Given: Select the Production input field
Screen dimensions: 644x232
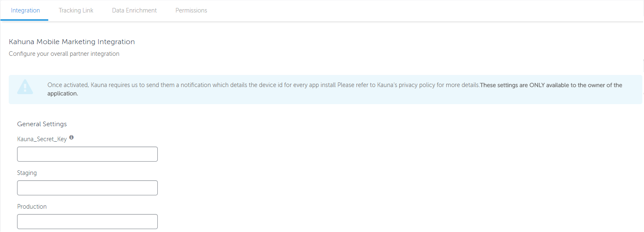Looking at the screenshot, I should coord(87,222).
